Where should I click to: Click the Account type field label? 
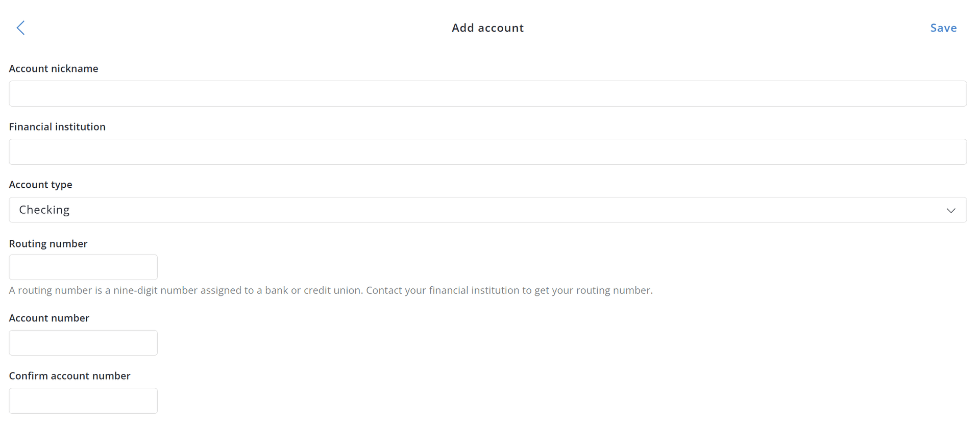click(x=41, y=184)
